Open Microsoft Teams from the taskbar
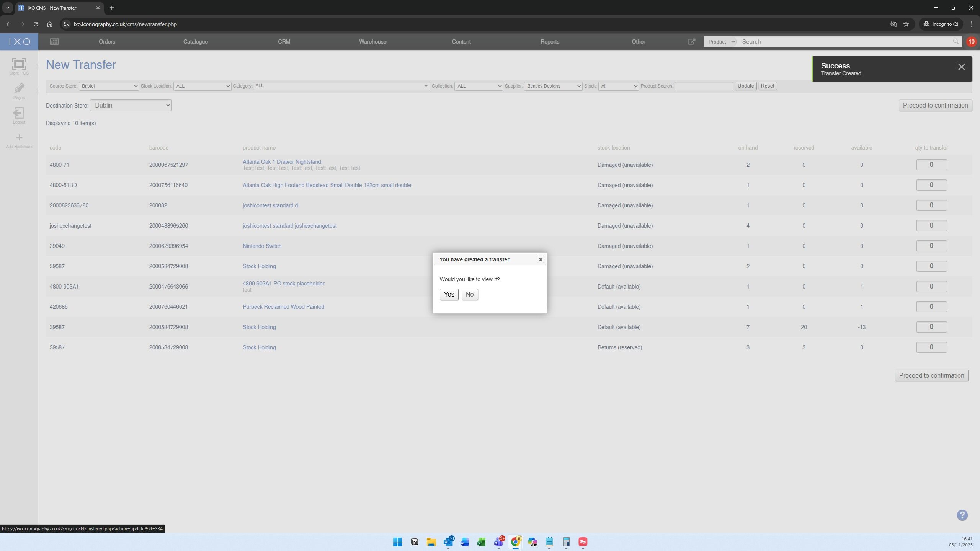The width and height of the screenshot is (980, 551). (x=498, y=542)
